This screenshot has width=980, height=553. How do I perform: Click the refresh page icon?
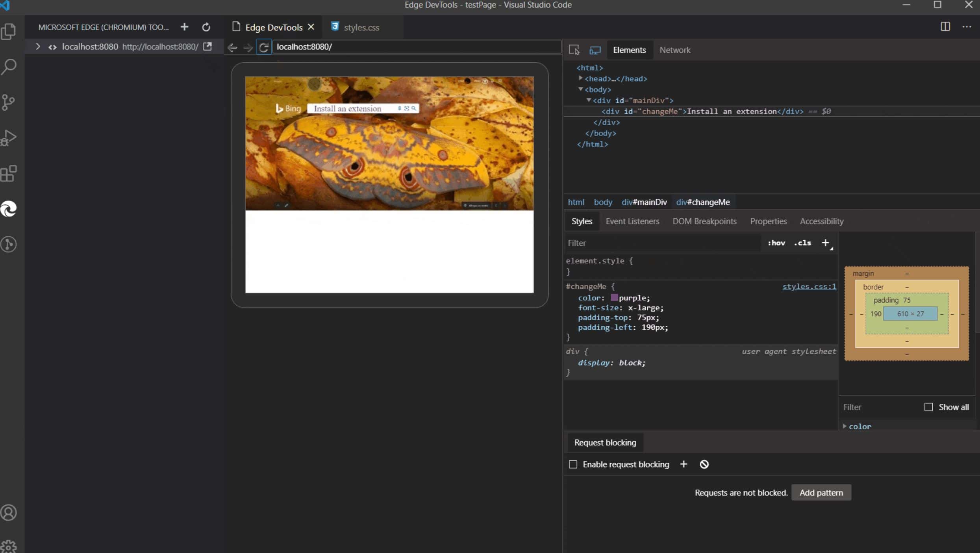pos(264,46)
